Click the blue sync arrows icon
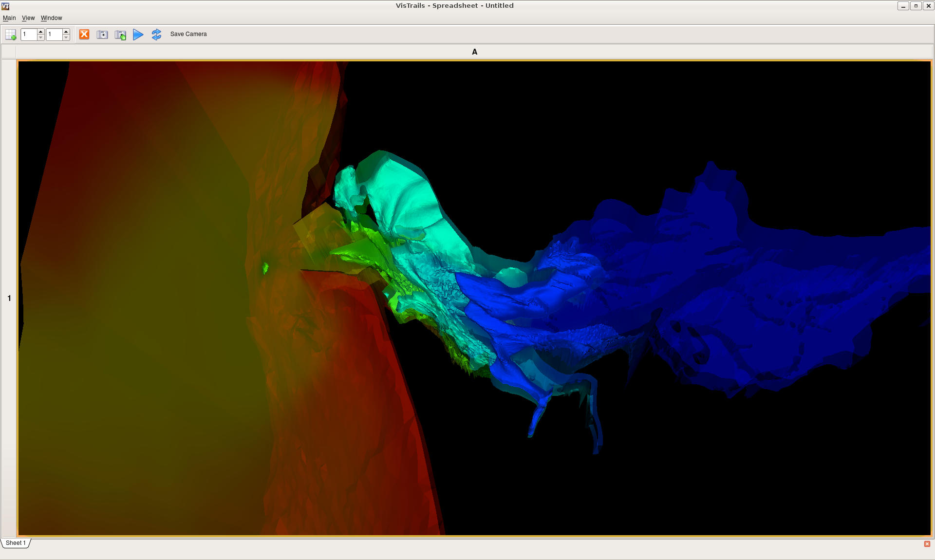 coord(156,35)
